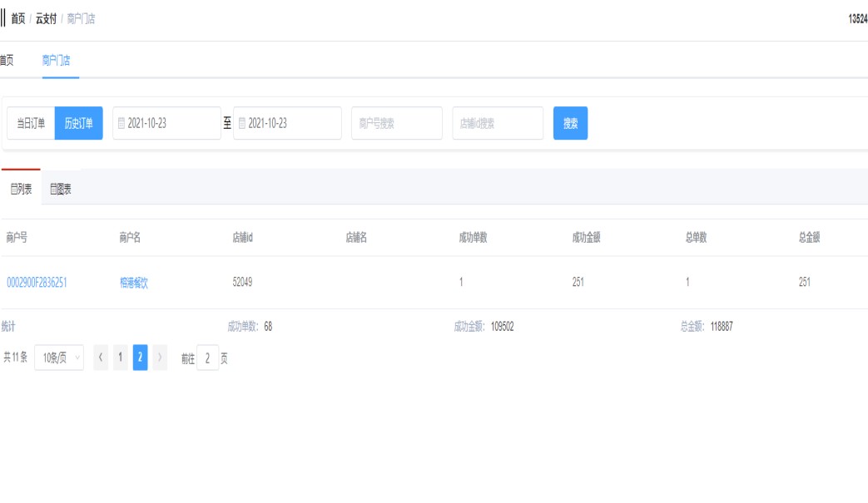The width and height of the screenshot is (868, 503).
Task: Click the calendar icon in the end date field
Action: 242,123
